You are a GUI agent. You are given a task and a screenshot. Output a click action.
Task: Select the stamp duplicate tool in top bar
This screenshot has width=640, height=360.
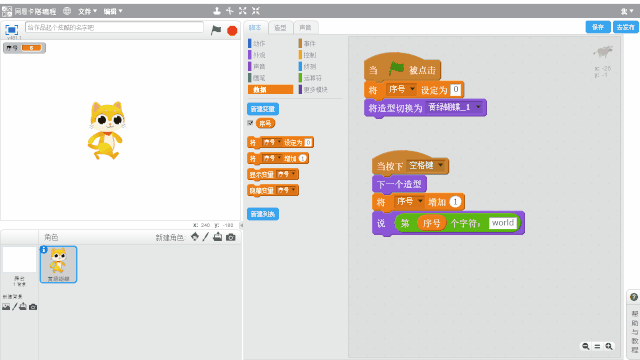click(217, 11)
